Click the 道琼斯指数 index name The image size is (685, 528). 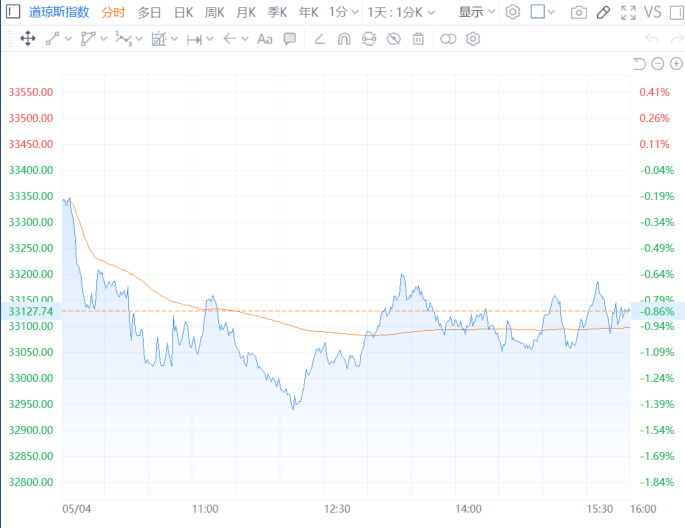point(59,12)
